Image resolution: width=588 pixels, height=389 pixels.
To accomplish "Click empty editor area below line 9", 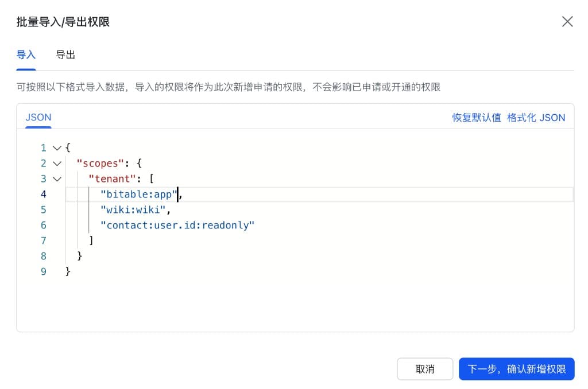I will 295,304.
